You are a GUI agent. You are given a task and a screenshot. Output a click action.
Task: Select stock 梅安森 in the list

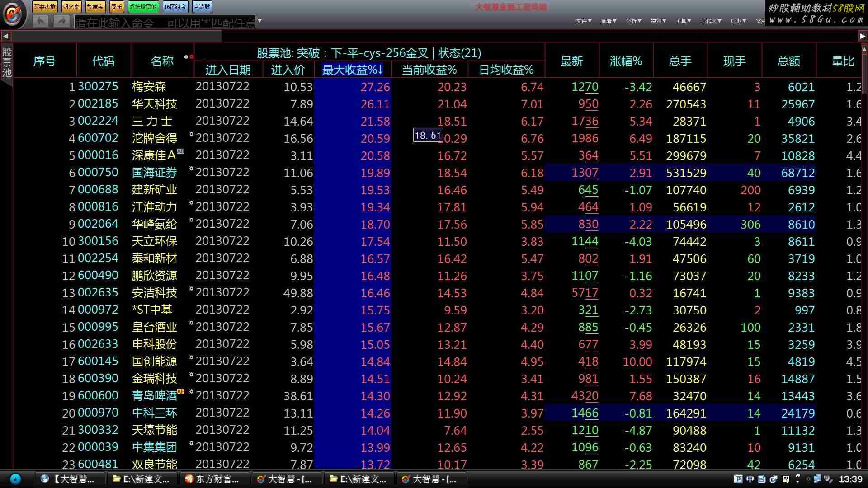(149, 86)
